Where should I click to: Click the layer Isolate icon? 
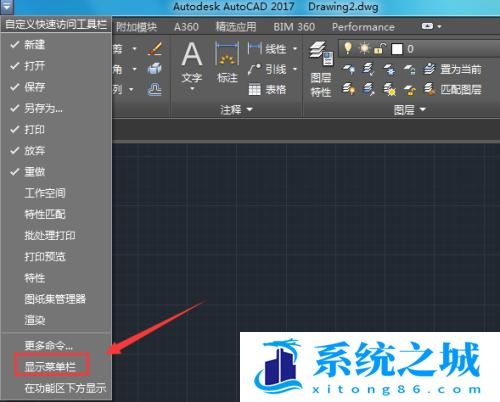[369, 69]
